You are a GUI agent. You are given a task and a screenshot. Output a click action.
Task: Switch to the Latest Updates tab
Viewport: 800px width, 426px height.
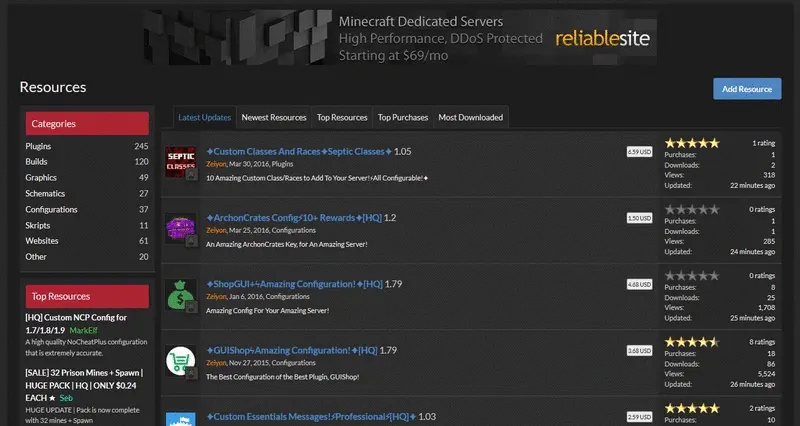[205, 117]
